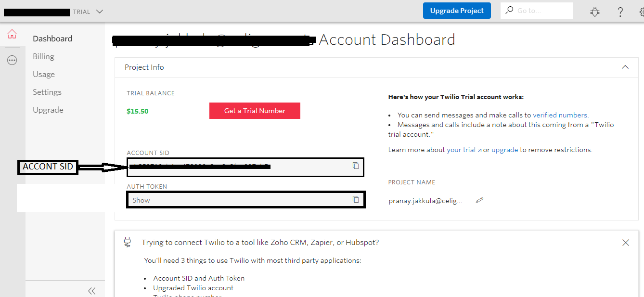Click the AUTH TOKEN label

pyautogui.click(x=147, y=186)
